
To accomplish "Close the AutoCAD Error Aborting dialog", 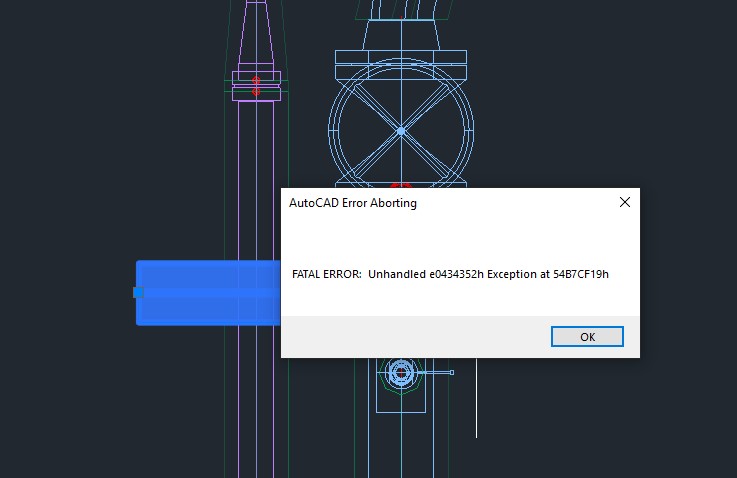I will tap(625, 202).
